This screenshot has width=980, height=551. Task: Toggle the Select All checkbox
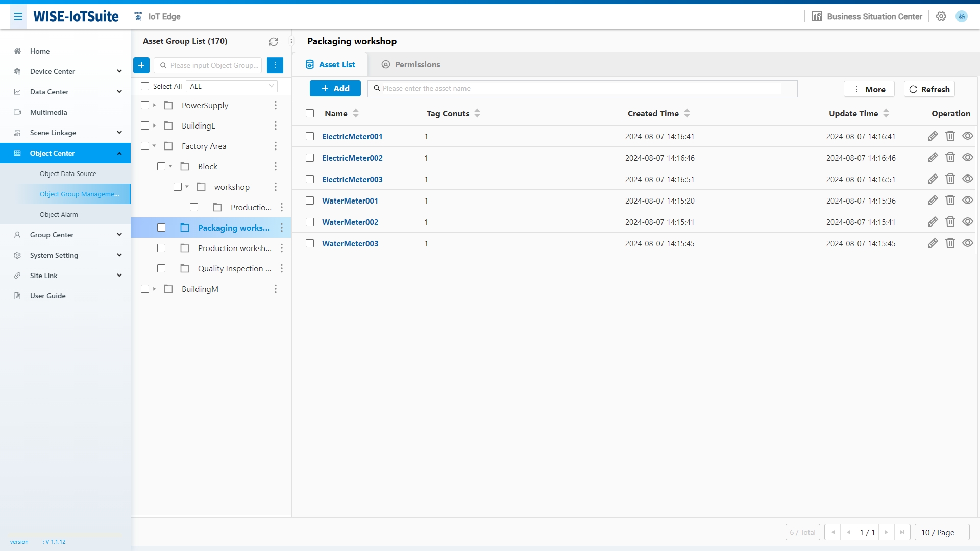145,85
